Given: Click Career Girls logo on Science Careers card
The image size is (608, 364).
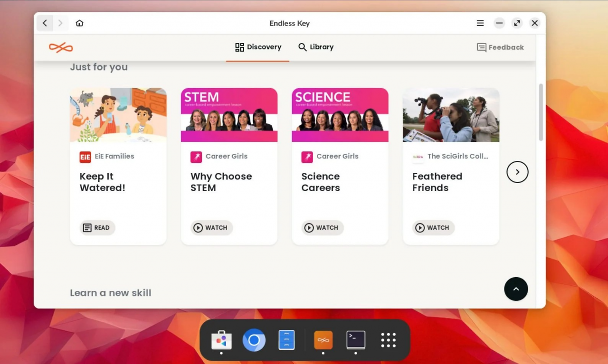Looking at the screenshot, I should tap(307, 157).
